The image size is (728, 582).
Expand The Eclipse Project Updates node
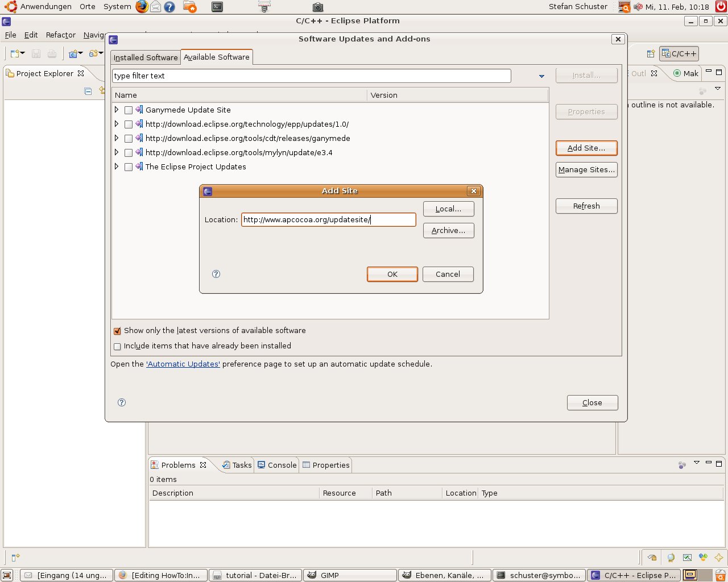(117, 167)
